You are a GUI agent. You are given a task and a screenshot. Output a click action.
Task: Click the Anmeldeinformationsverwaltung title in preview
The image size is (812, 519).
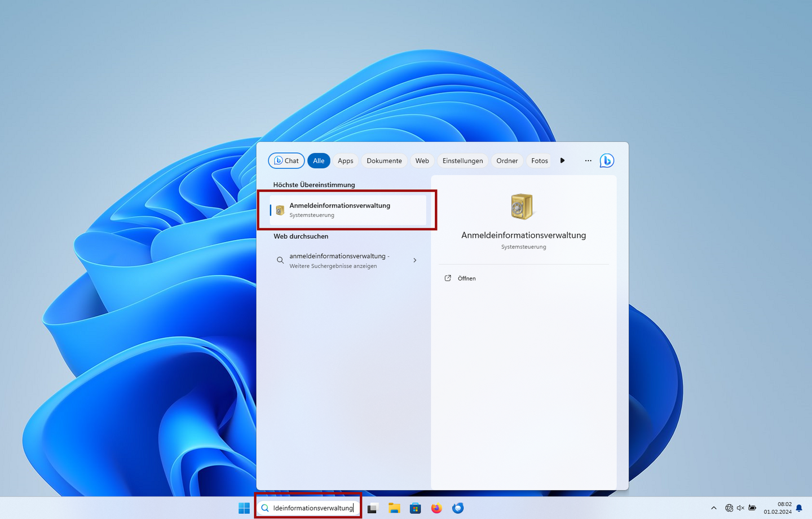[x=523, y=235]
